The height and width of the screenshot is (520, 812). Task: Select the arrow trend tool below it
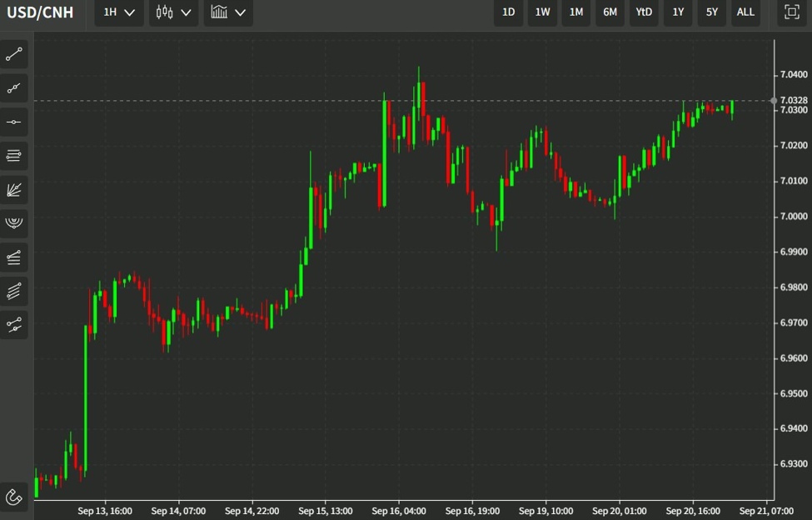13,87
